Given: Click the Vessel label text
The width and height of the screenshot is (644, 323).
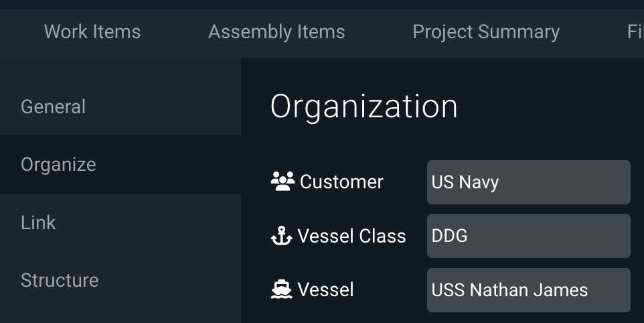Looking at the screenshot, I should pyautogui.click(x=325, y=289).
